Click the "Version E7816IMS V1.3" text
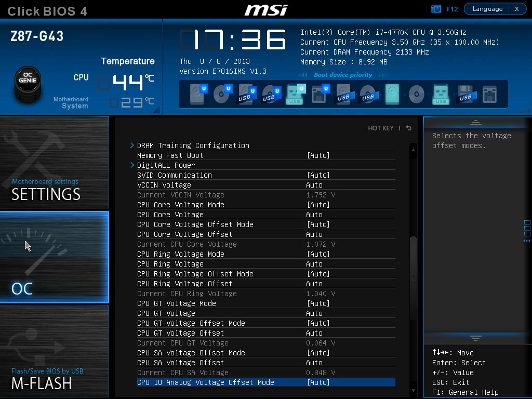Image resolution: width=532 pixels, height=399 pixels. click(223, 71)
